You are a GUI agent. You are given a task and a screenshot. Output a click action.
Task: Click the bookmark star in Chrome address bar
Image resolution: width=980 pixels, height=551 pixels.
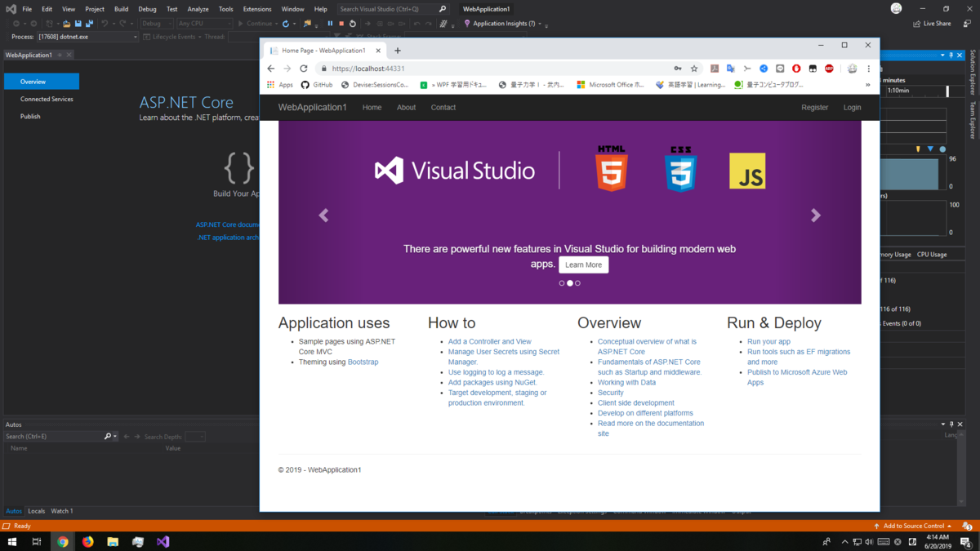pos(694,69)
